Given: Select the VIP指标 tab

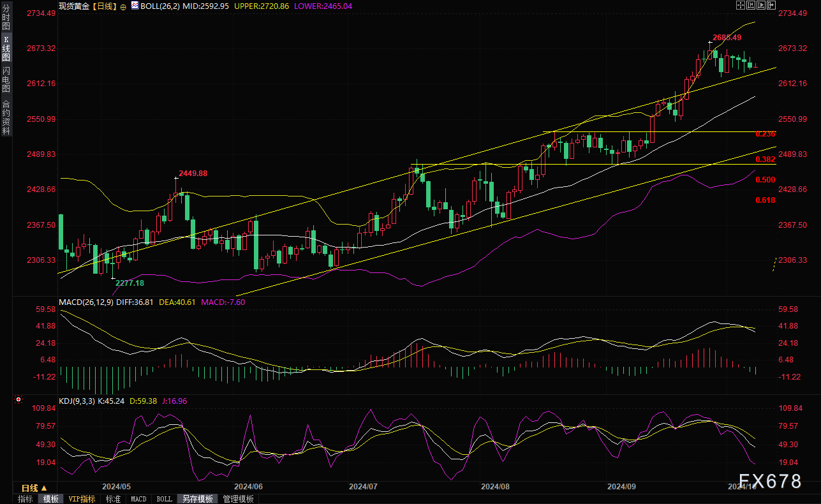Looking at the screenshot, I should click(82, 499).
